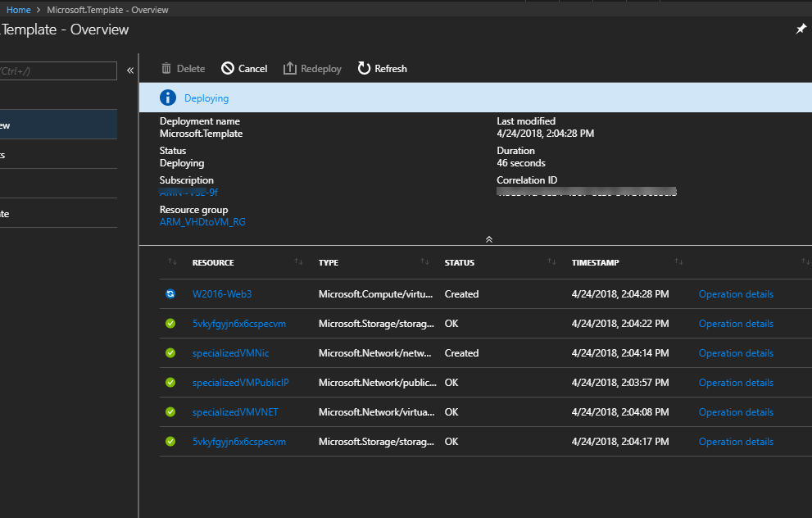Image resolution: width=812 pixels, height=518 pixels.
Task: Click the Created status of W2016-Web3
Action: click(461, 293)
